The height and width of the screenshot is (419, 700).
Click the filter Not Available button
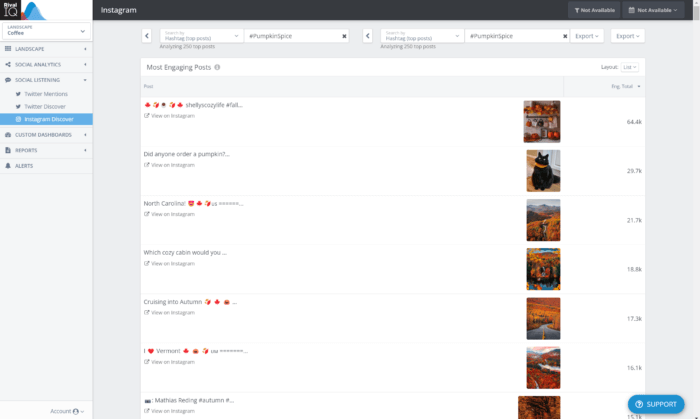tap(594, 10)
